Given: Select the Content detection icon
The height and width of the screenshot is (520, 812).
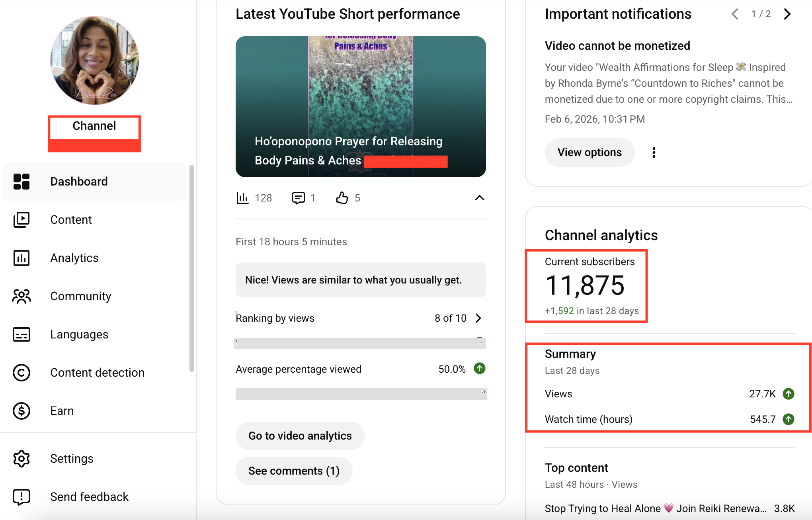Looking at the screenshot, I should 21,373.
